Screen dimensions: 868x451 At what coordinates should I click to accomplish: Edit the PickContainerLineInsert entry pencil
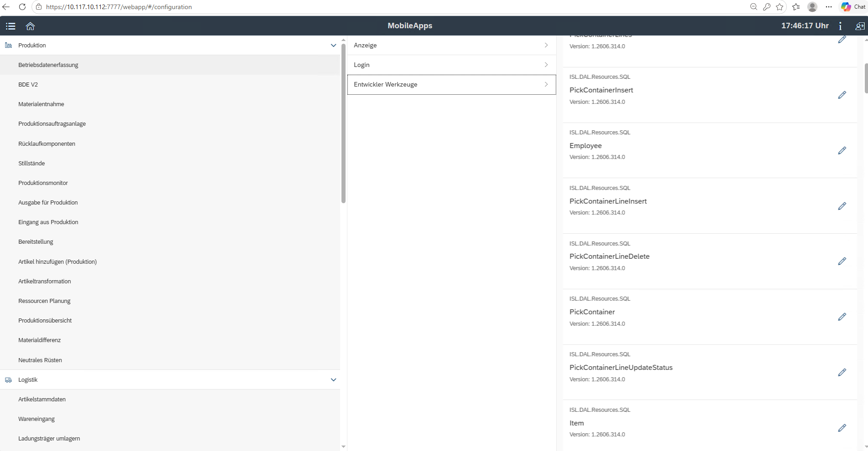tap(842, 206)
